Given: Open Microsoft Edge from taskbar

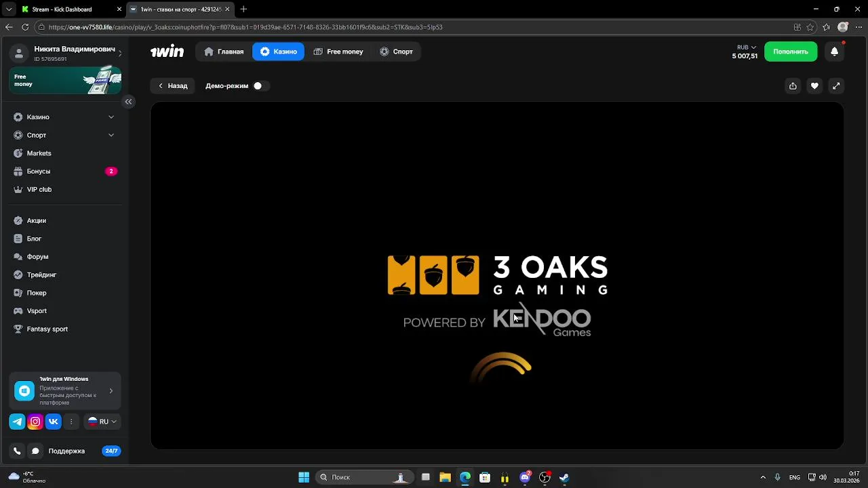Looking at the screenshot, I should 465,478.
